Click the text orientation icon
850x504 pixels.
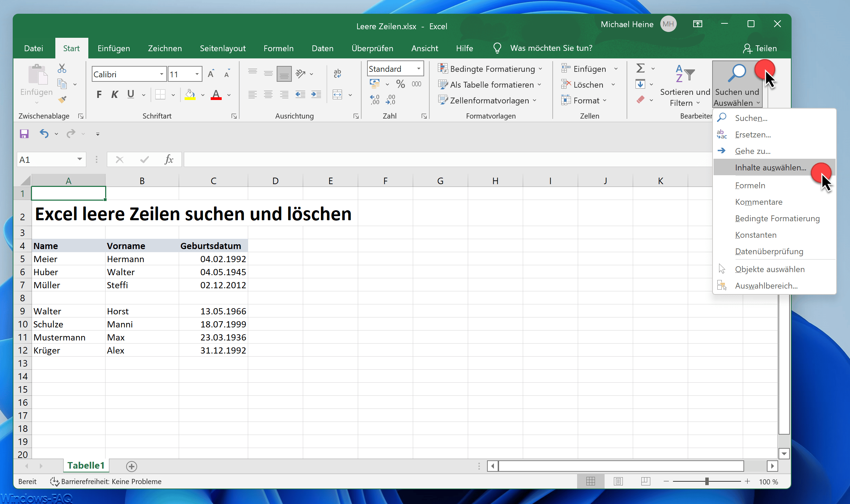tap(300, 74)
